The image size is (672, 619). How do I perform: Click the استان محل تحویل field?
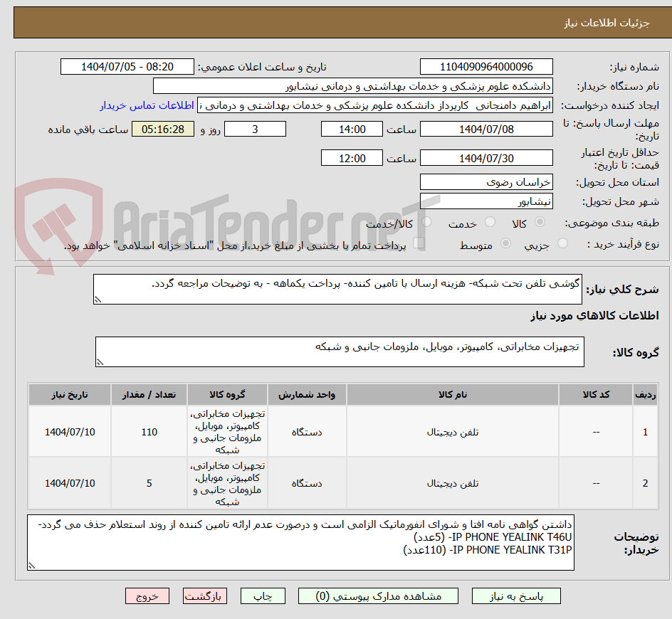(x=486, y=182)
